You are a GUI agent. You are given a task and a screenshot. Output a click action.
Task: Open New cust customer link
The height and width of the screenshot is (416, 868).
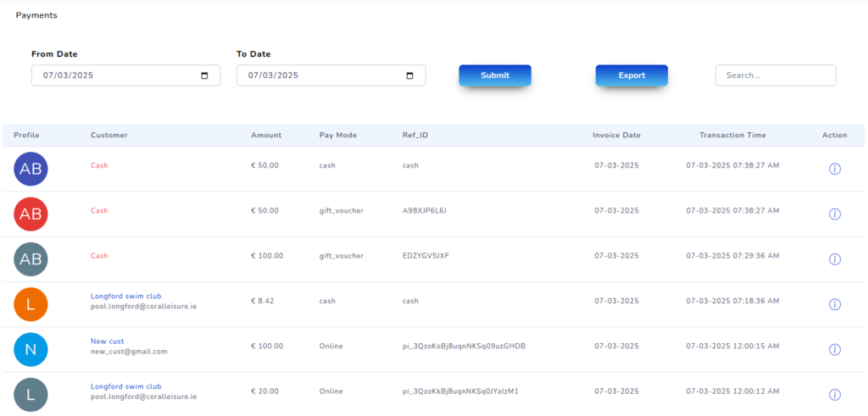(108, 341)
